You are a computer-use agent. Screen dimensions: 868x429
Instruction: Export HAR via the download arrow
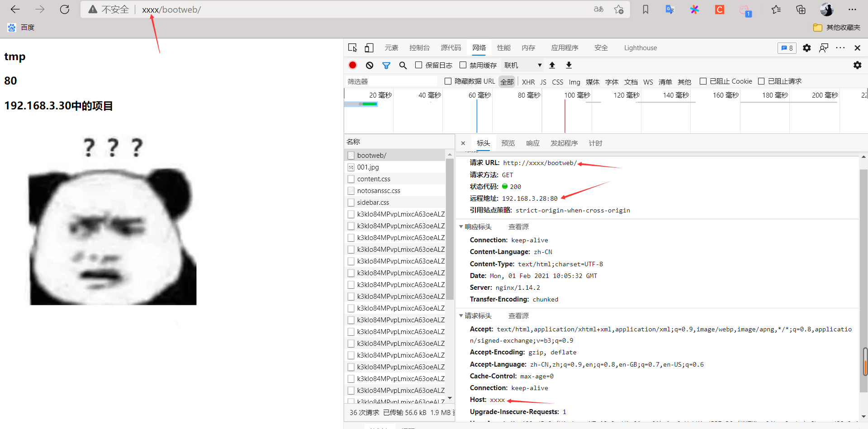(x=569, y=65)
